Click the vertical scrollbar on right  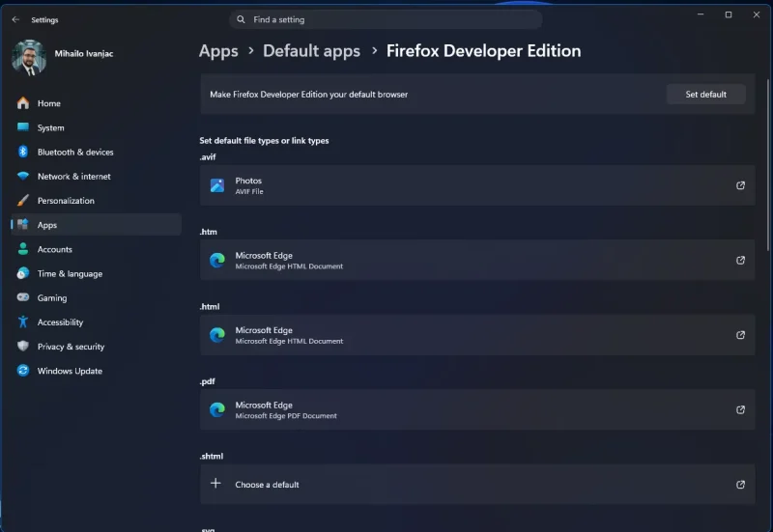[767, 165]
